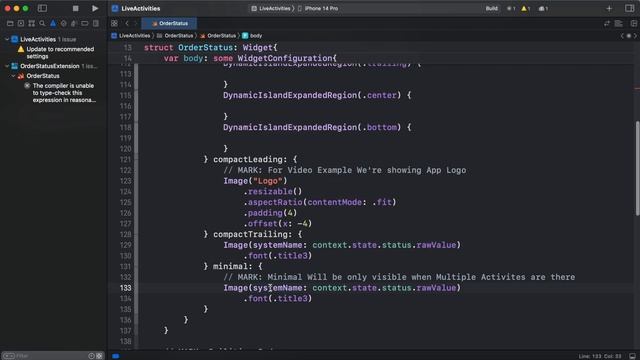Open the Source Control navigator
The image size is (640, 360).
[21, 24]
